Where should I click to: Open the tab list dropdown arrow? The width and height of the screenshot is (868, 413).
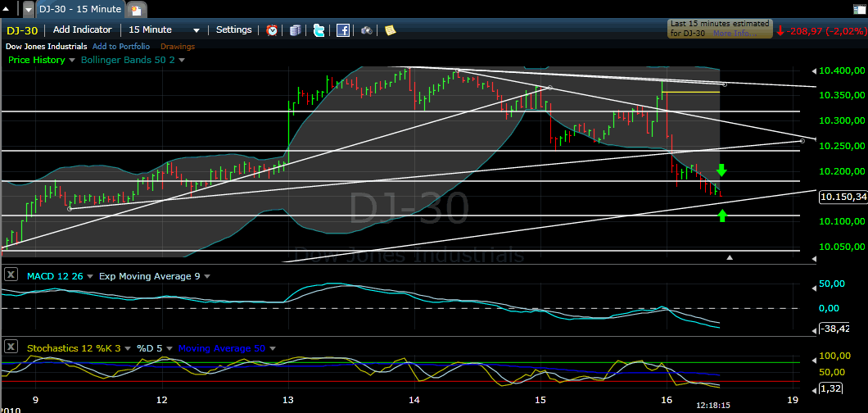[29, 9]
